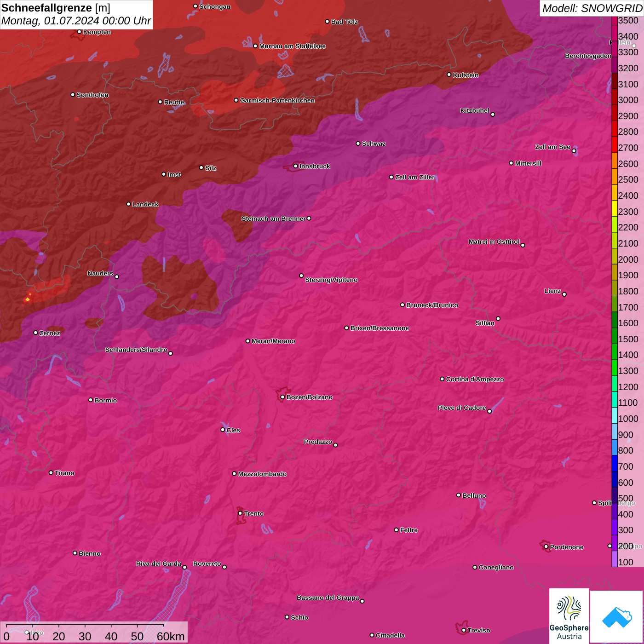This screenshot has height=644, width=644.
Task: Click the Cittadella label
Action: [390, 635]
